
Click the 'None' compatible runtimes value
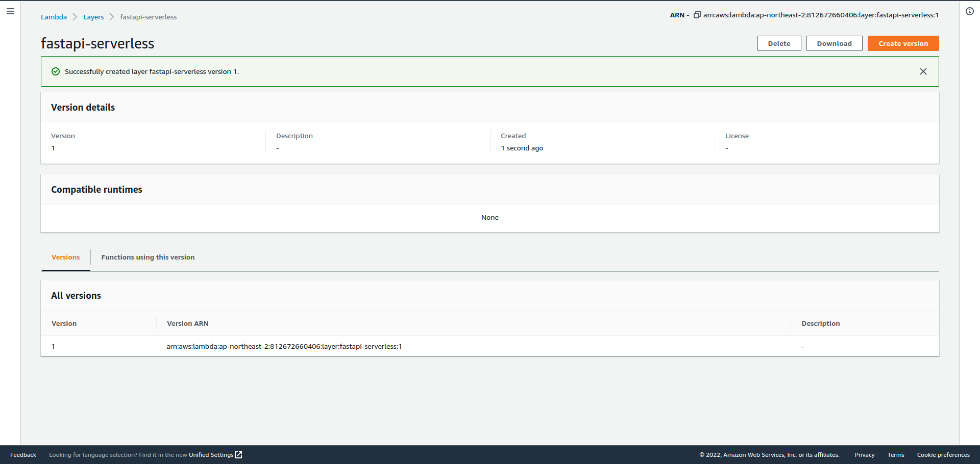(490, 217)
